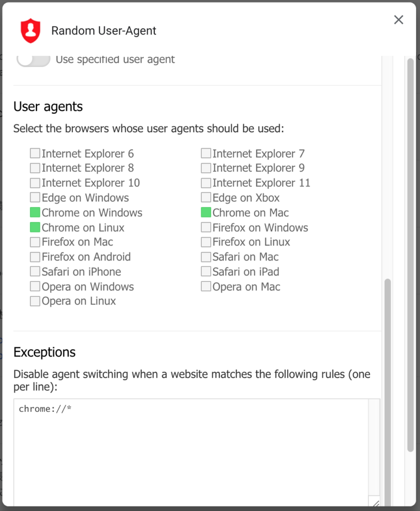Close the Random User-Agent dialog
Image resolution: width=420 pixels, height=511 pixels.
pos(399,20)
